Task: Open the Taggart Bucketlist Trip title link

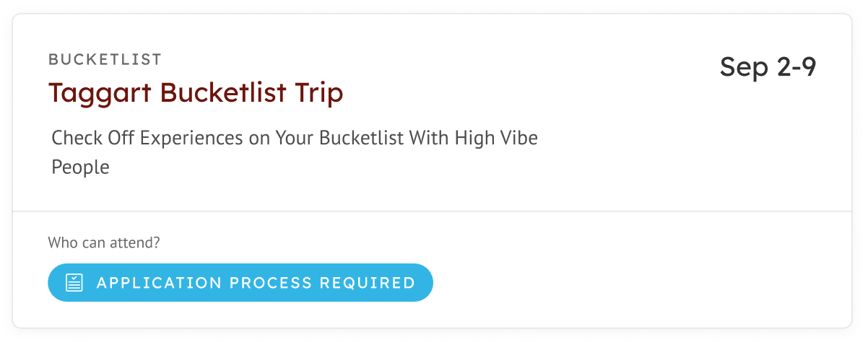Action: [x=196, y=92]
